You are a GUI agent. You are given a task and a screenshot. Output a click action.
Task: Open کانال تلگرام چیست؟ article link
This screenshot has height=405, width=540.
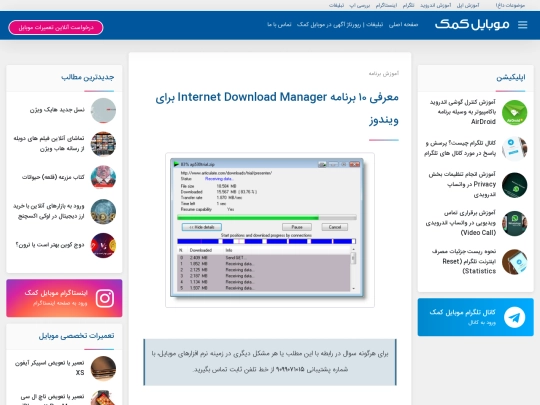pos(460,148)
